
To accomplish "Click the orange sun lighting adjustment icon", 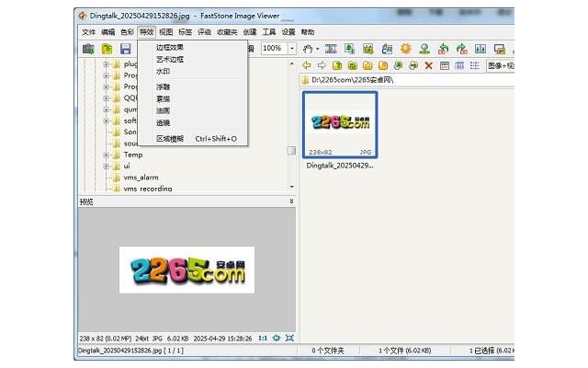I will (406, 49).
